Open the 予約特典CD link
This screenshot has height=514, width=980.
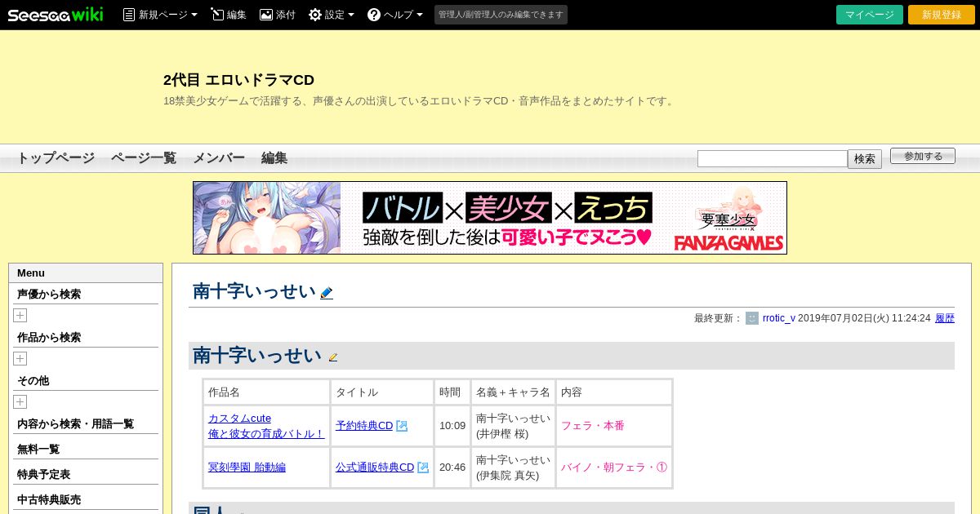click(x=364, y=426)
